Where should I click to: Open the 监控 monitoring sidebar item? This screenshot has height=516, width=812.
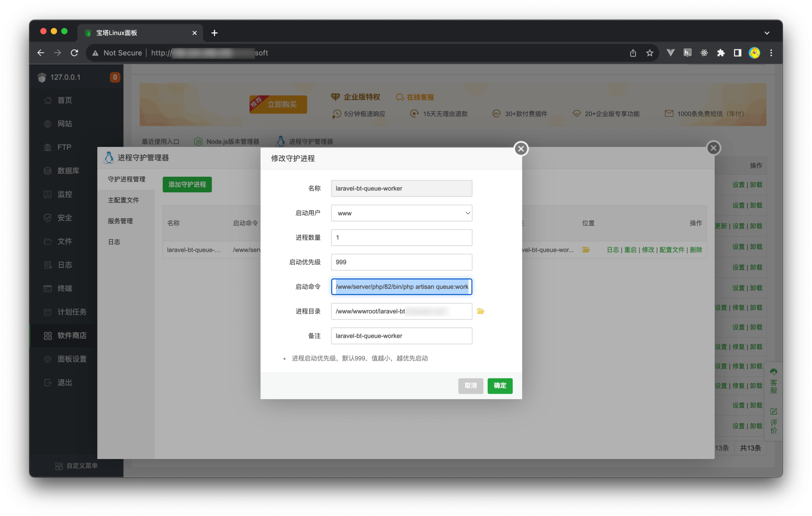[64, 194]
